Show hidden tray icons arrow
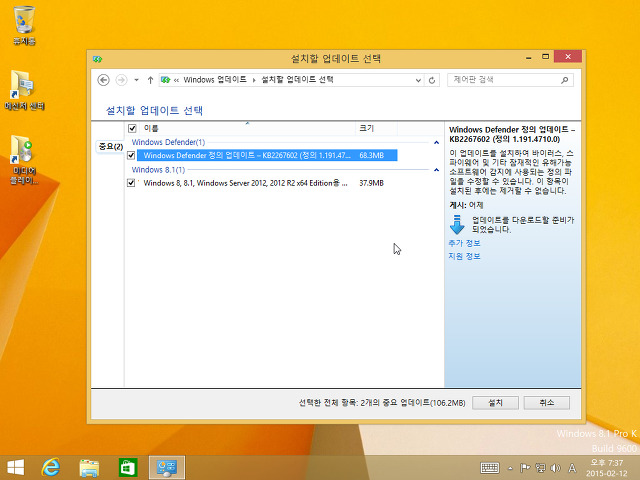The width and height of the screenshot is (640, 480). point(510,468)
